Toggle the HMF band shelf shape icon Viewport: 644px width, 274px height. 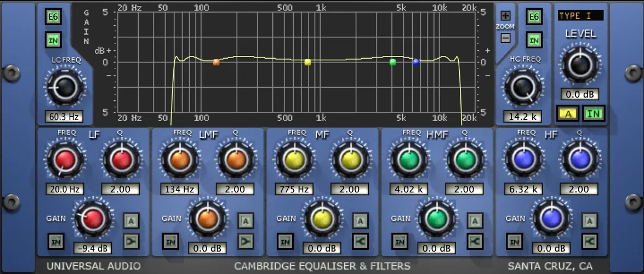[475, 241]
